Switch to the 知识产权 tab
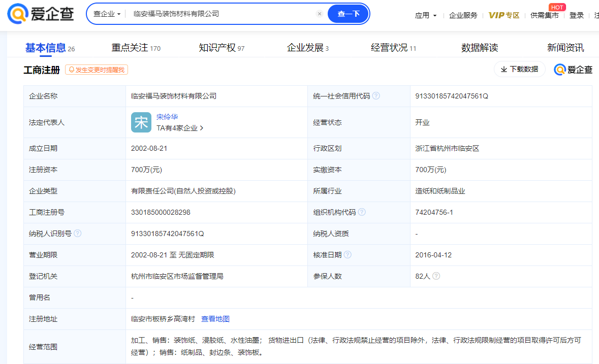Screen dimensions: 599x364 pos(222,48)
